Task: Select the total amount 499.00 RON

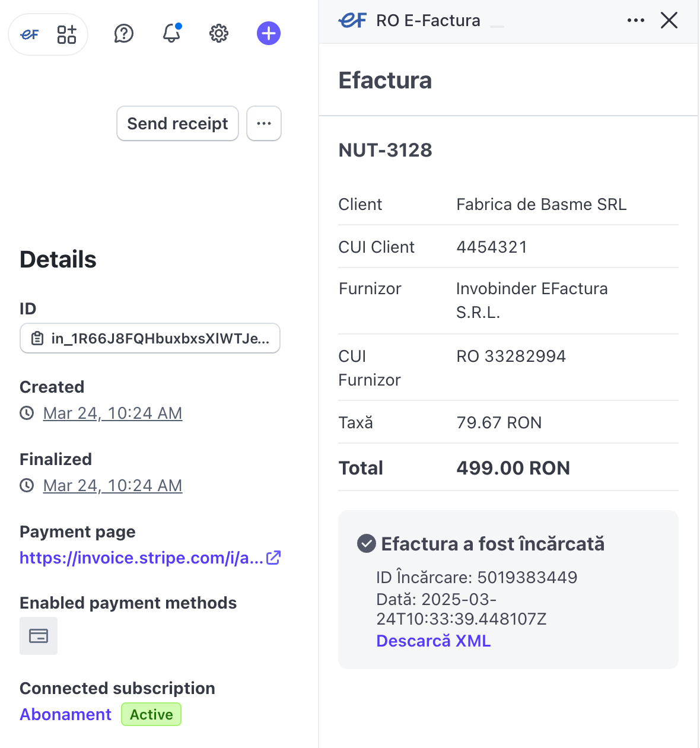Action: tap(514, 468)
